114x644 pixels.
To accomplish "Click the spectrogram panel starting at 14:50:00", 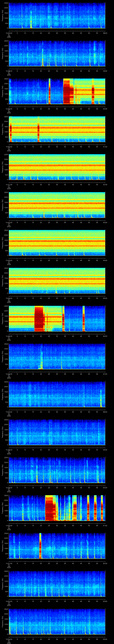I will pos(57,508).
